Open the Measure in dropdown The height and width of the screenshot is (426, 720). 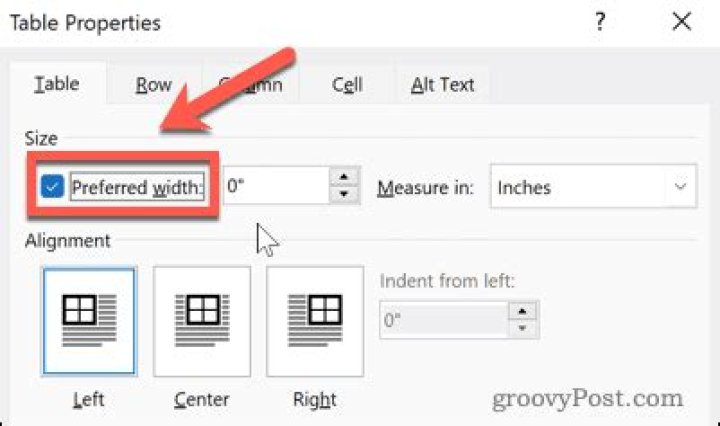point(592,187)
